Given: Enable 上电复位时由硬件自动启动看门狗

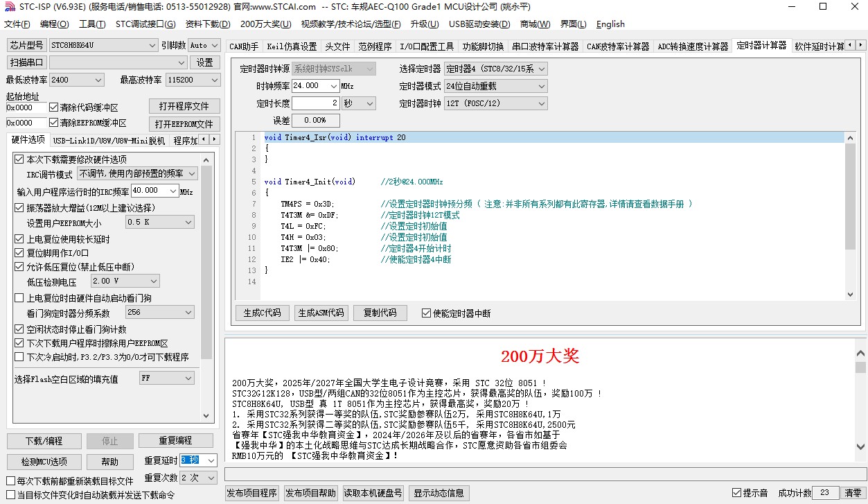Looking at the screenshot, I should tap(19, 298).
